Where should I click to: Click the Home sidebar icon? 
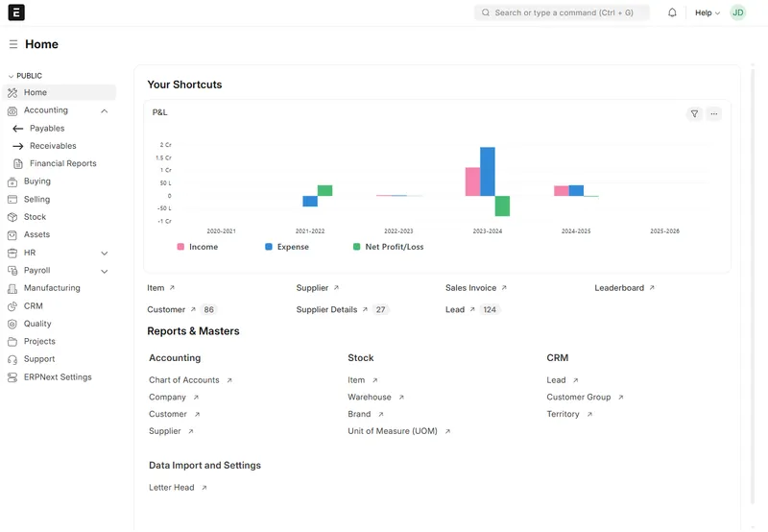(x=12, y=92)
